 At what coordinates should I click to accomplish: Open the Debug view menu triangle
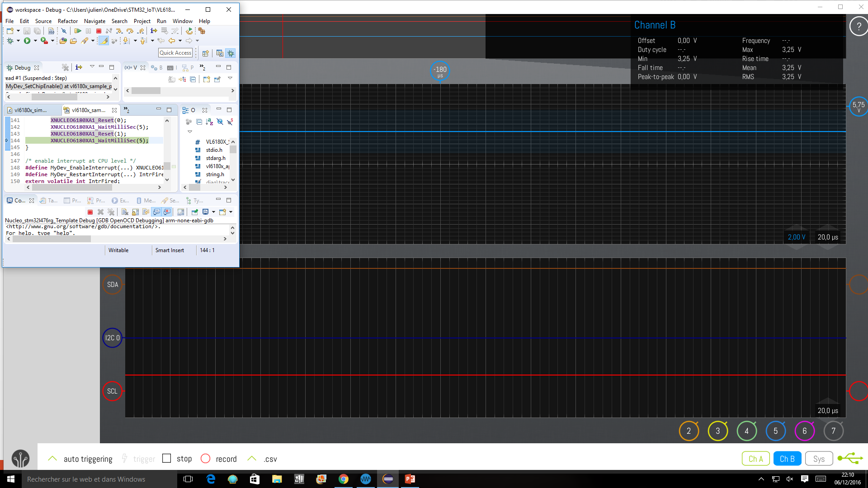pos(92,66)
